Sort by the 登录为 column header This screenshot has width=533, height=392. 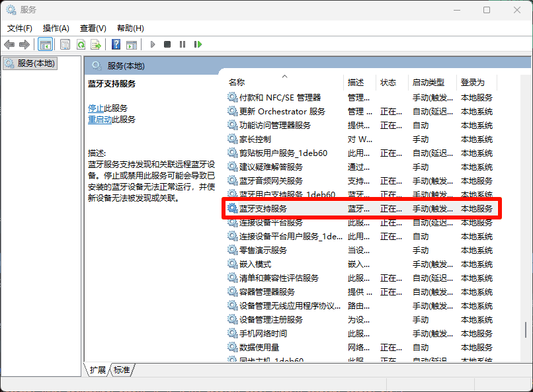tap(477, 82)
